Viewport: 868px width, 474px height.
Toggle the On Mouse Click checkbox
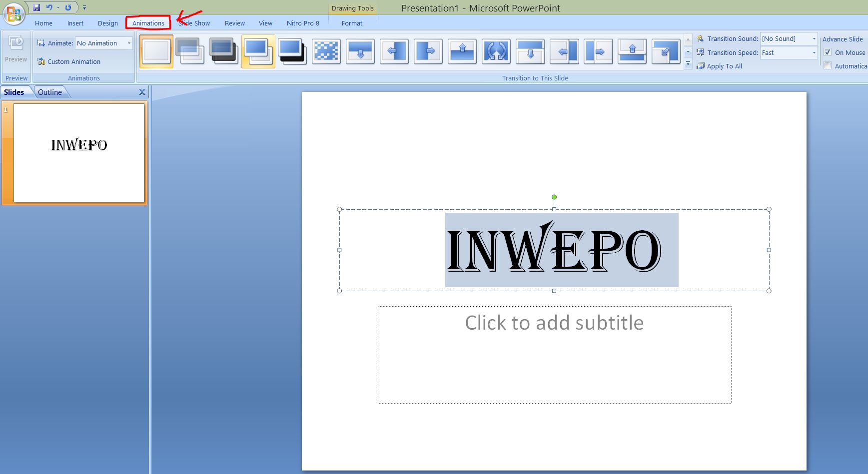tap(828, 52)
